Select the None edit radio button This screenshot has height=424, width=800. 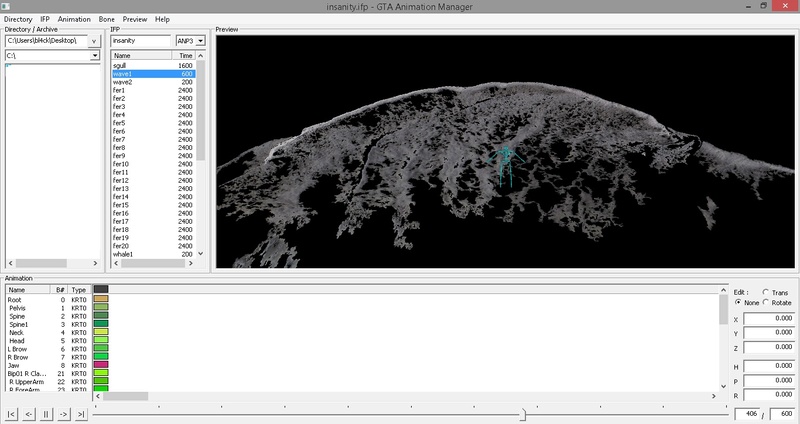738,303
